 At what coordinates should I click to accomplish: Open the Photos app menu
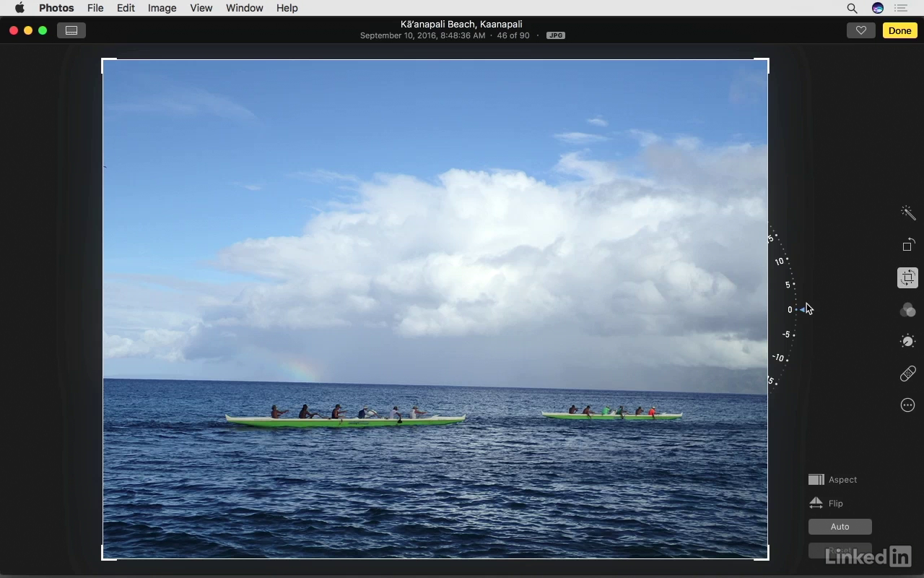point(56,8)
